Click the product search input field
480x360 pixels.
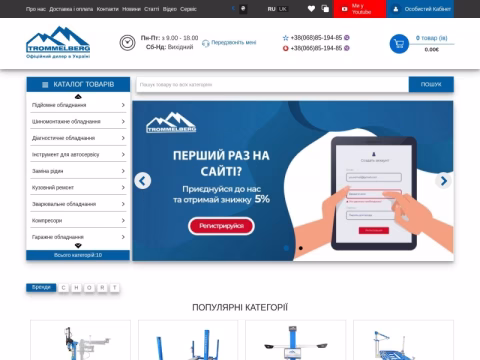tap(272, 85)
